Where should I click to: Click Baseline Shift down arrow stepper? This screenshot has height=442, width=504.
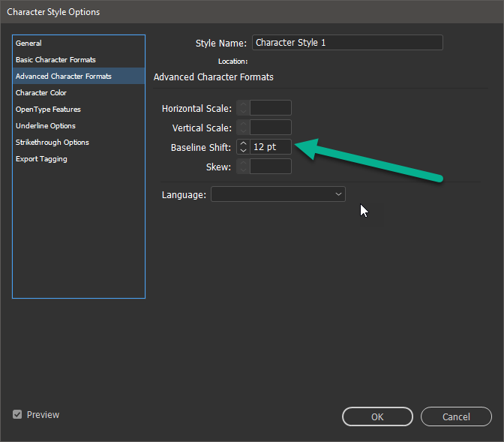[x=243, y=151]
